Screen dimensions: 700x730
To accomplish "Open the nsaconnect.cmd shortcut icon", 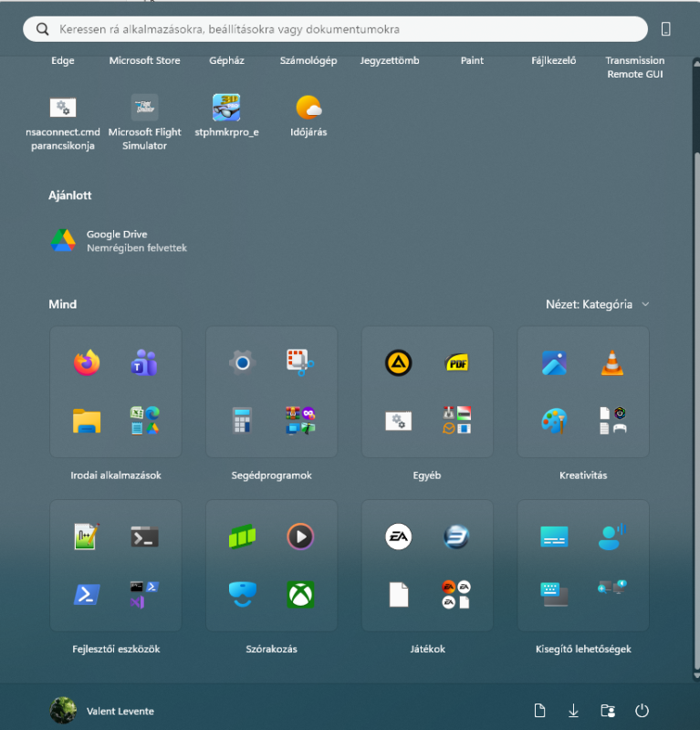I will pyautogui.click(x=63, y=108).
